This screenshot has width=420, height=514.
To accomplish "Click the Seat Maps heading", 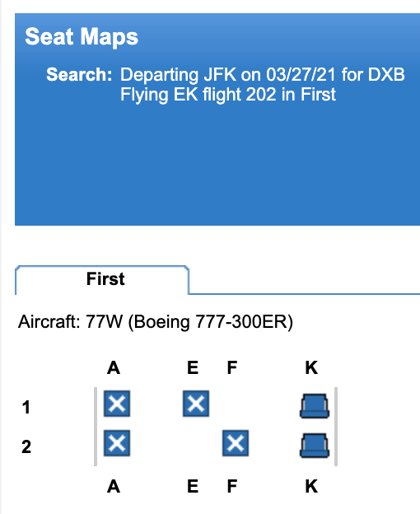I will click(82, 37).
